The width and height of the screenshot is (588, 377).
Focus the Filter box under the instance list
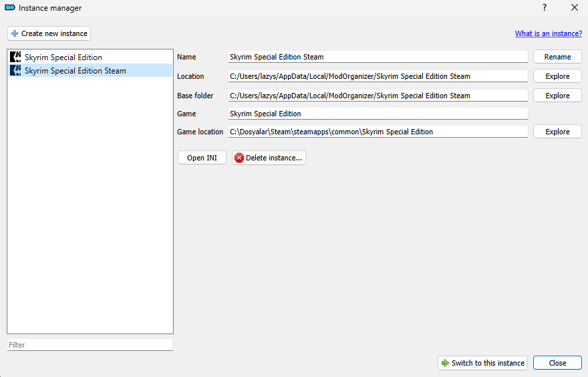tap(90, 345)
